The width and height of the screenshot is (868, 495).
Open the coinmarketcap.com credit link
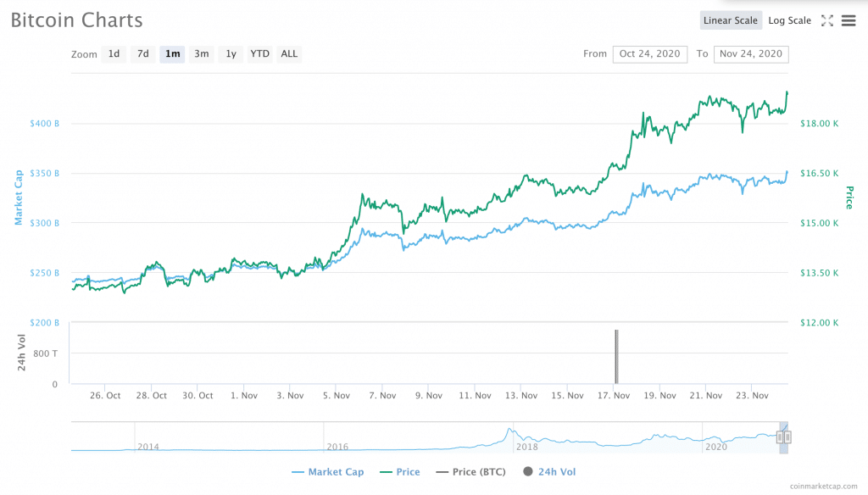[x=824, y=487]
